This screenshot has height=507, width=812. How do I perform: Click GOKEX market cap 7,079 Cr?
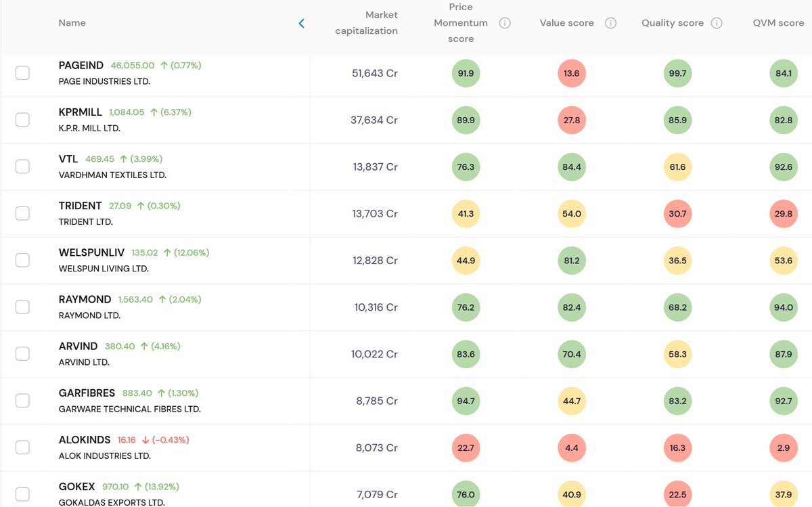point(378,493)
